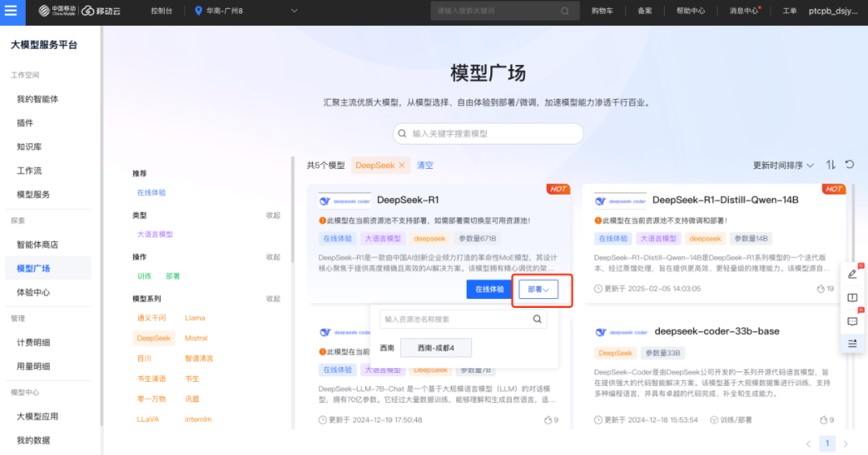The width and height of the screenshot is (868, 455).
Task: Click magnifier in resource pool search
Action: 537,319
